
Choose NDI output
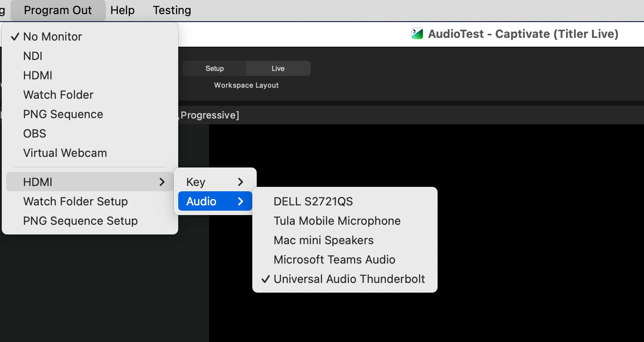coord(90,56)
